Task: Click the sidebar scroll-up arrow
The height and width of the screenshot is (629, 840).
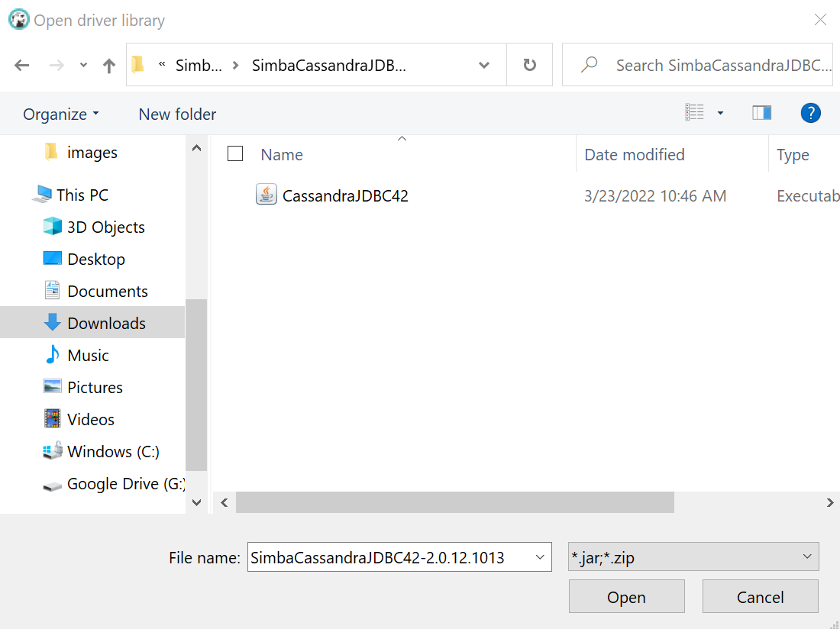Action: click(x=196, y=148)
